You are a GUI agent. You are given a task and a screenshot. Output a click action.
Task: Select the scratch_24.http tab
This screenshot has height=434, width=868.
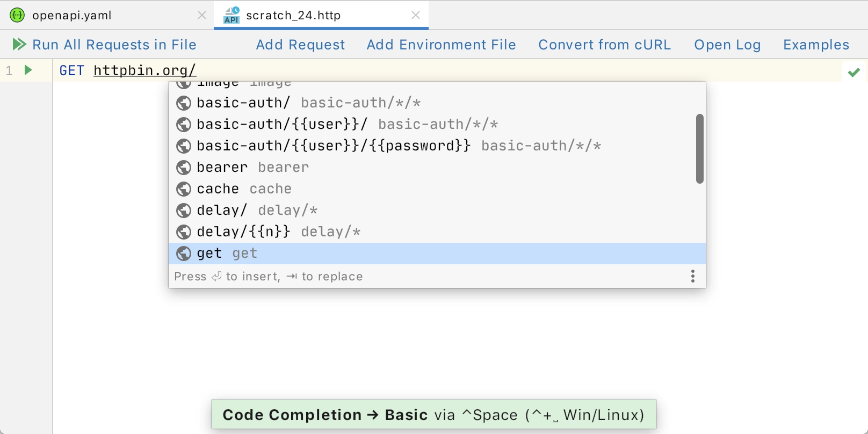(321, 15)
